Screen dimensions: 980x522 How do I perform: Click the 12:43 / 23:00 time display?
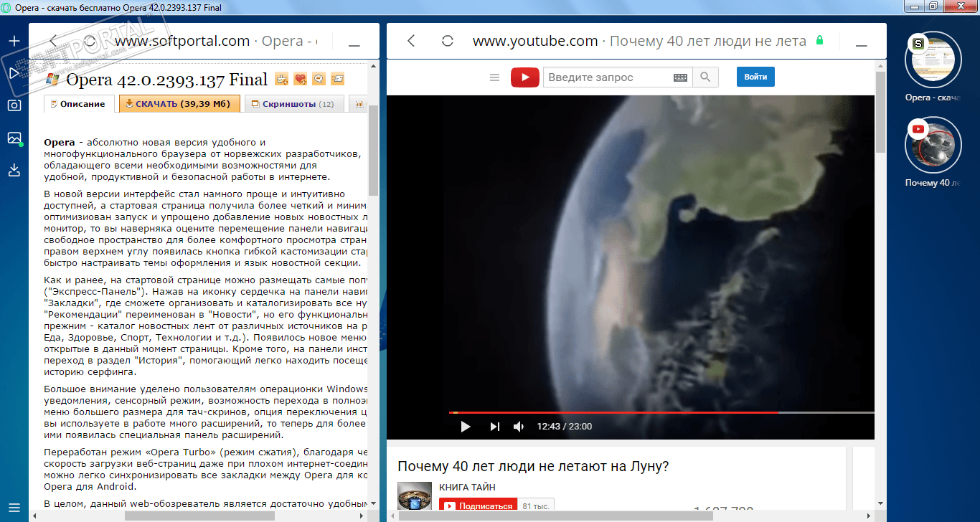(565, 427)
